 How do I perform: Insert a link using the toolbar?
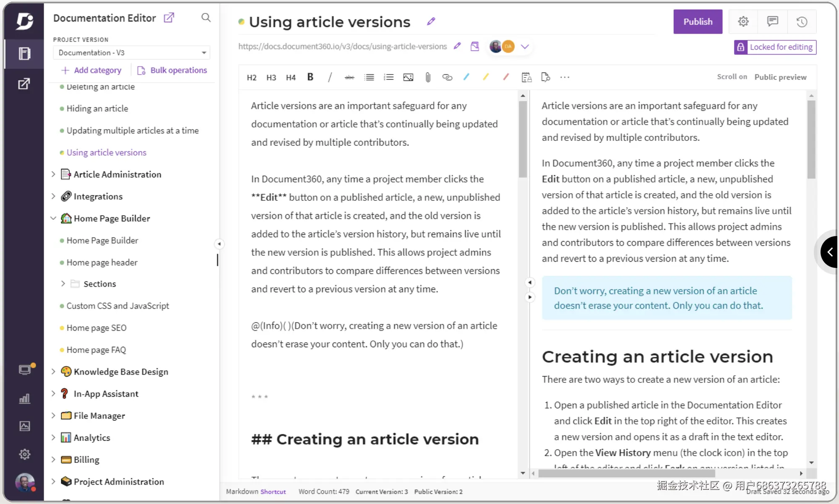click(447, 77)
